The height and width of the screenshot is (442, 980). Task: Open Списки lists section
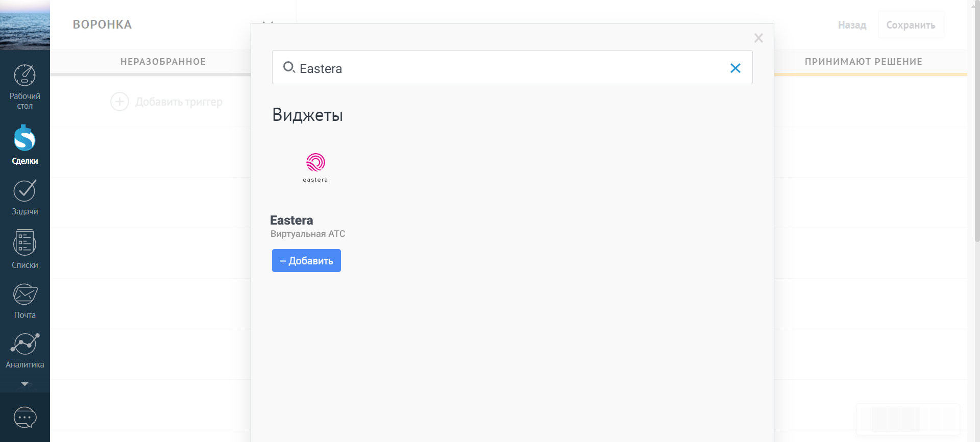tap(24, 249)
